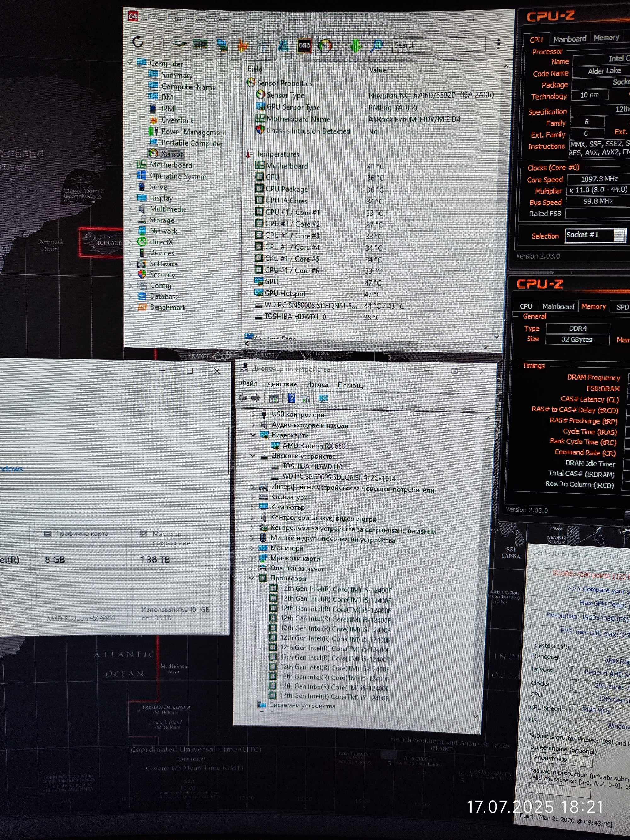Switch to the Memory tab in the upper CPU-Z window
Screen dimensions: 630x840
pos(606,37)
